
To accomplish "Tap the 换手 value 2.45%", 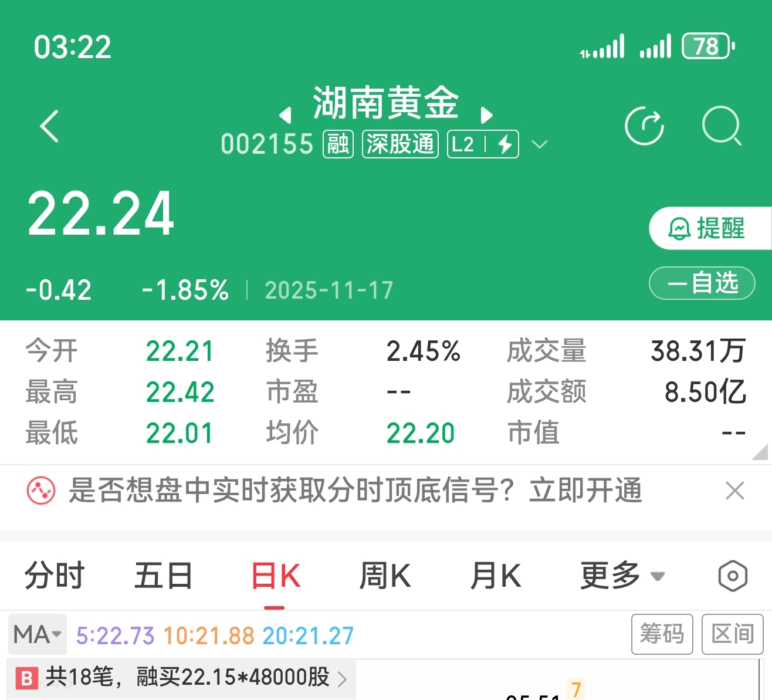I will click(423, 351).
